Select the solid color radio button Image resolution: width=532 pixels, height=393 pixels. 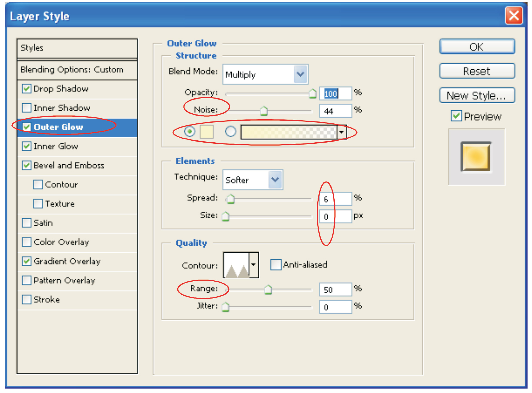click(190, 131)
